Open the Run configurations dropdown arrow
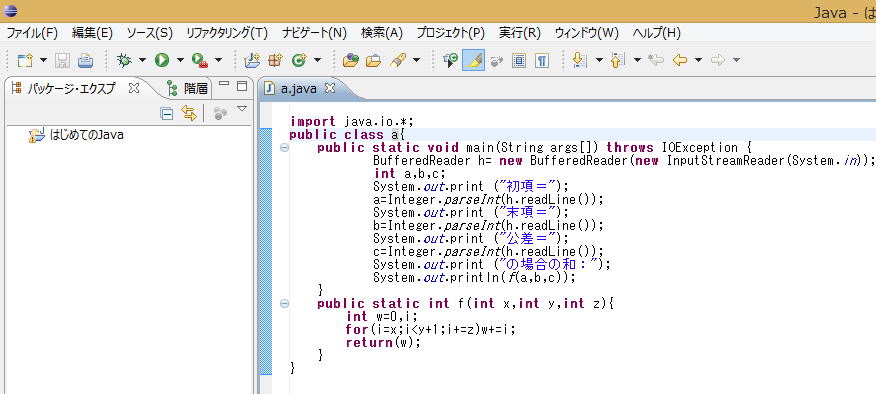Viewport: 876px width, 394px height. [180, 60]
